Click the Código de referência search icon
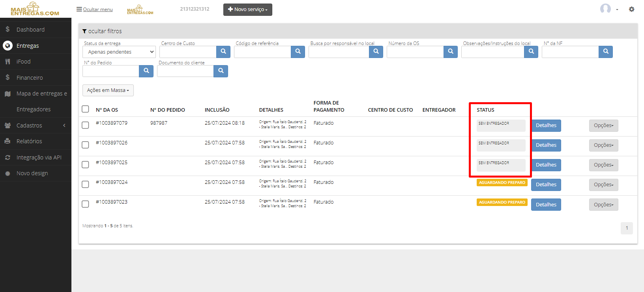Viewport: 644px width, 292px height. 298,52
